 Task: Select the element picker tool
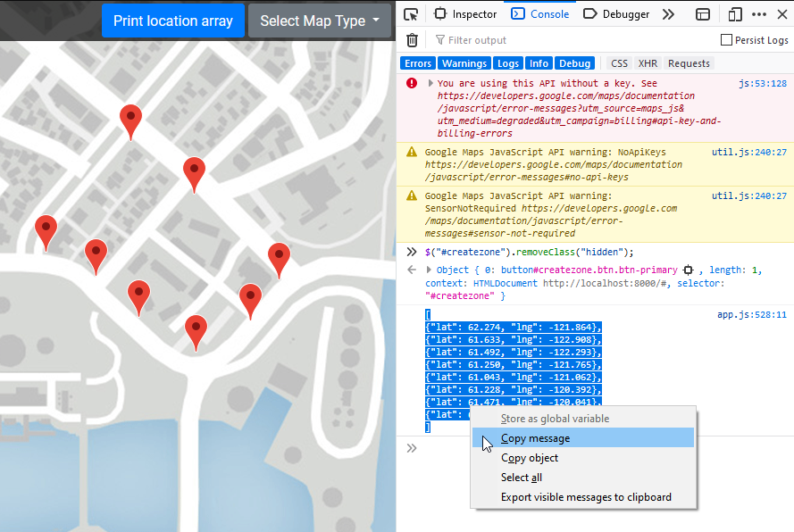pyautogui.click(x=412, y=14)
